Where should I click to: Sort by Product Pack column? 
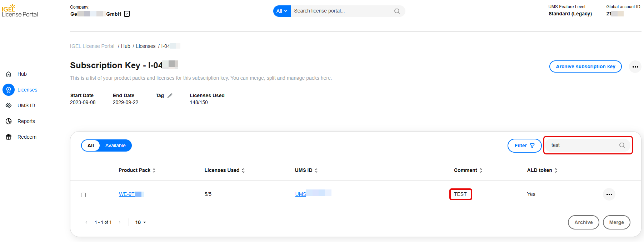[137, 170]
